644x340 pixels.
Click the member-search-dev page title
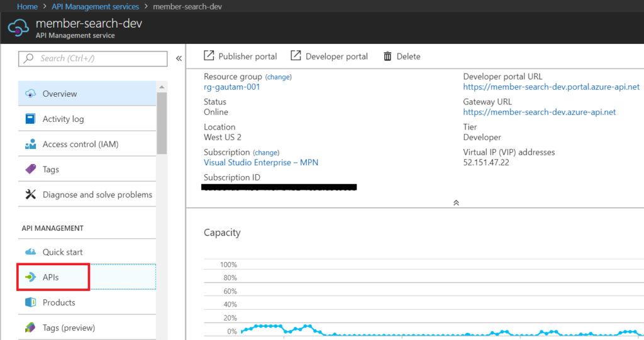coord(89,23)
